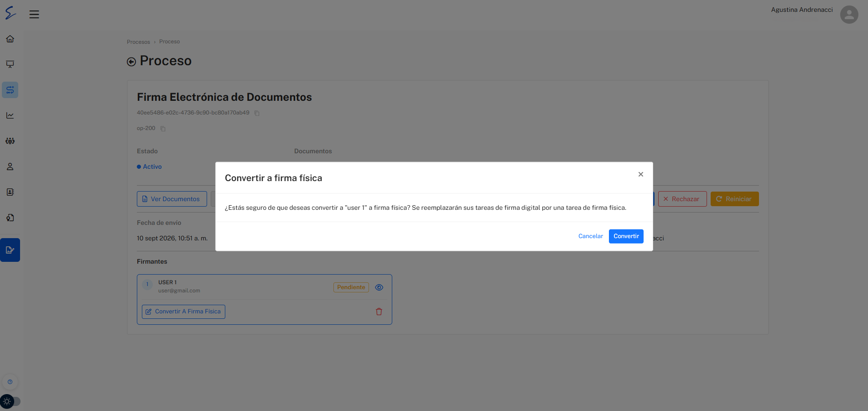Copy the process UUID with copy icon
This screenshot has width=868, height=411.
257,113
